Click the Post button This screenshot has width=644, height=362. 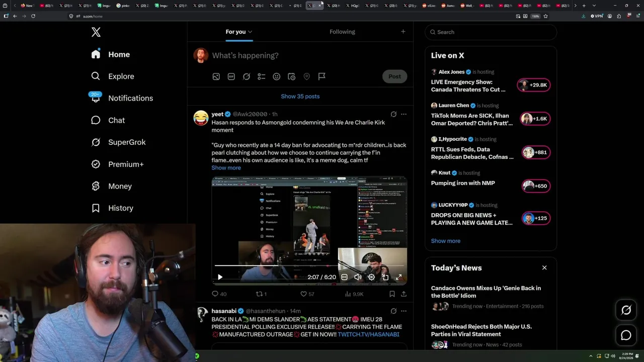point(394,76)
